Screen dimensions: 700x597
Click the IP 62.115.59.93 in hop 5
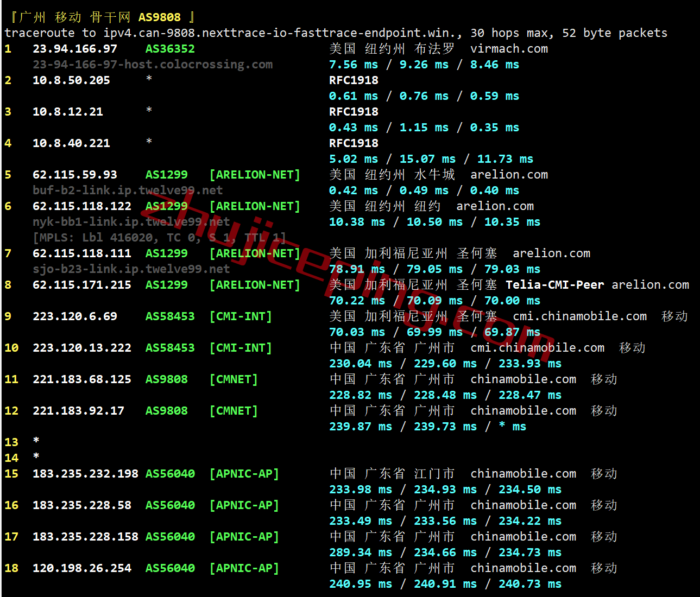[75, 175]
